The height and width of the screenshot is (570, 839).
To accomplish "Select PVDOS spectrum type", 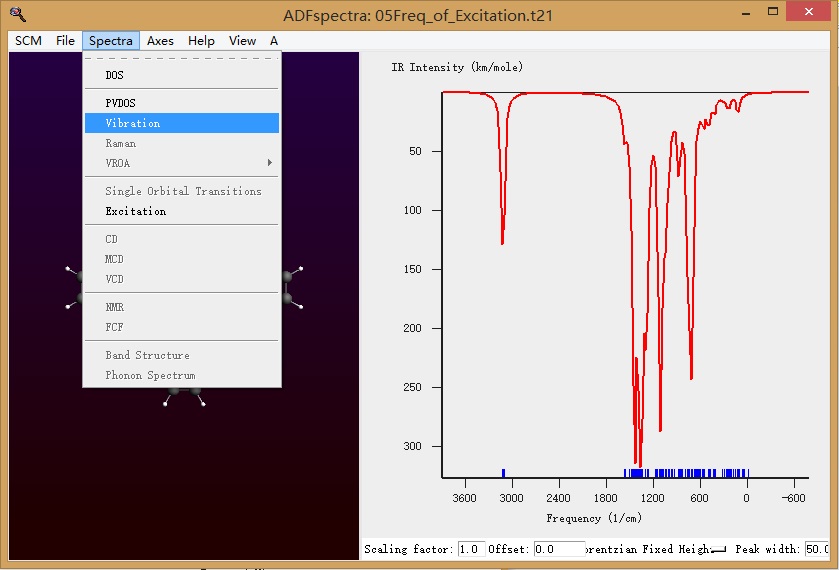I will coord(182,103).
